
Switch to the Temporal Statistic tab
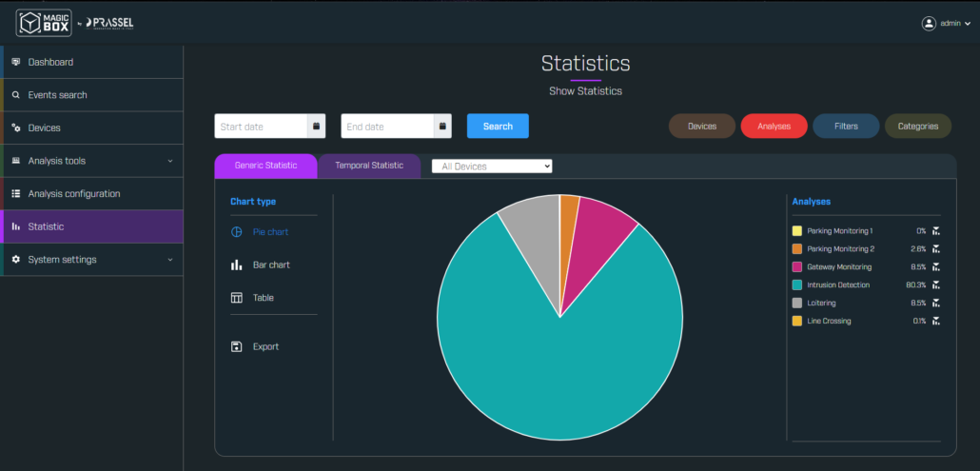click(369, 166)
